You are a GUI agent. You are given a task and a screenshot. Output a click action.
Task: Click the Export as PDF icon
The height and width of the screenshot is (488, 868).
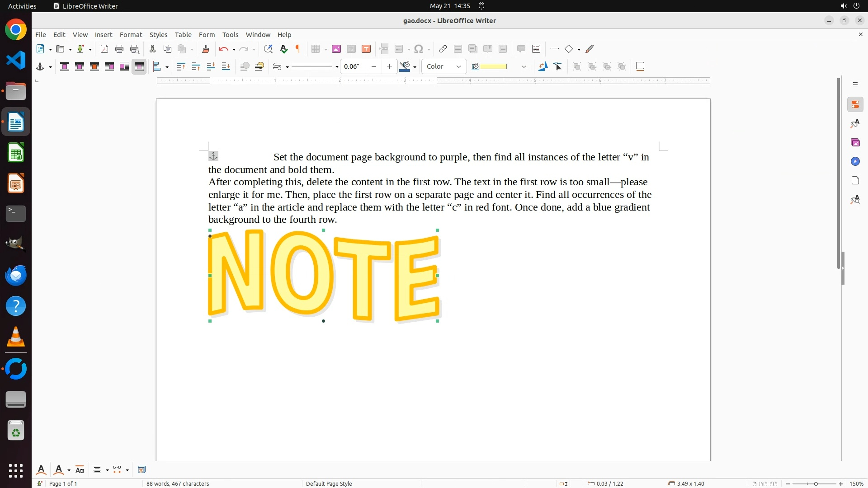pyautogui.click(x=104, y=49)
